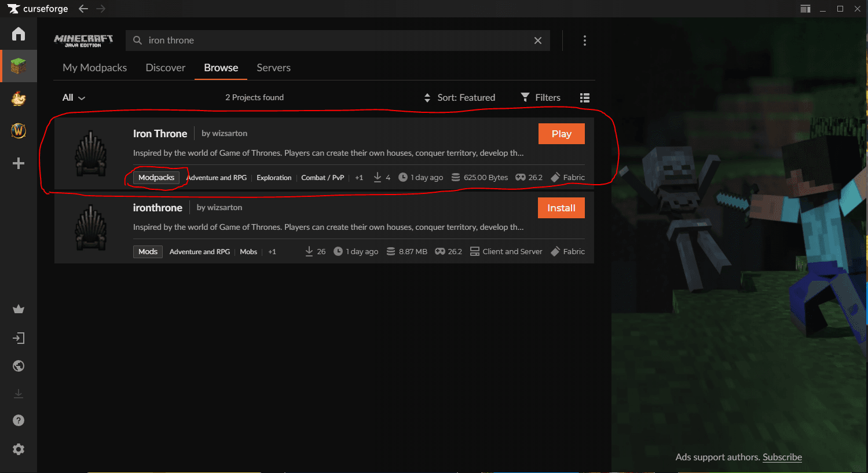Screen dimensions: 868x473
Task: Click the Fabric label on ironthrone row
Action: click(574, 252)
